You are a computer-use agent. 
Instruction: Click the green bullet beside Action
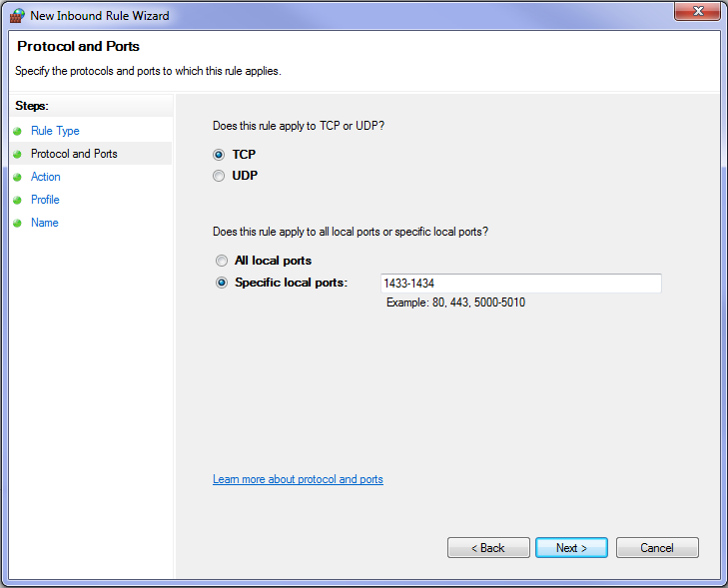tap(18, 178)
